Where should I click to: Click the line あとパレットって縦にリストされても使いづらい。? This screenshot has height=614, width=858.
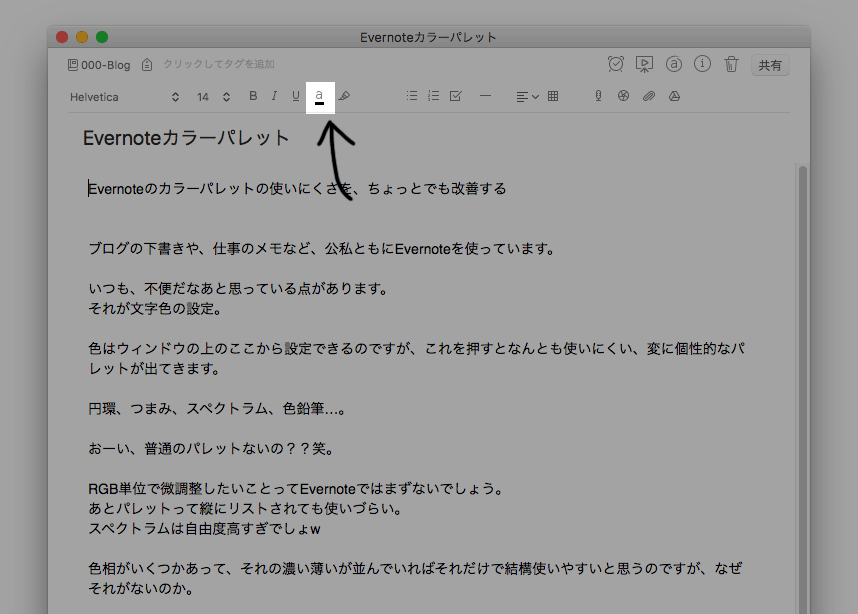[246, 508]
